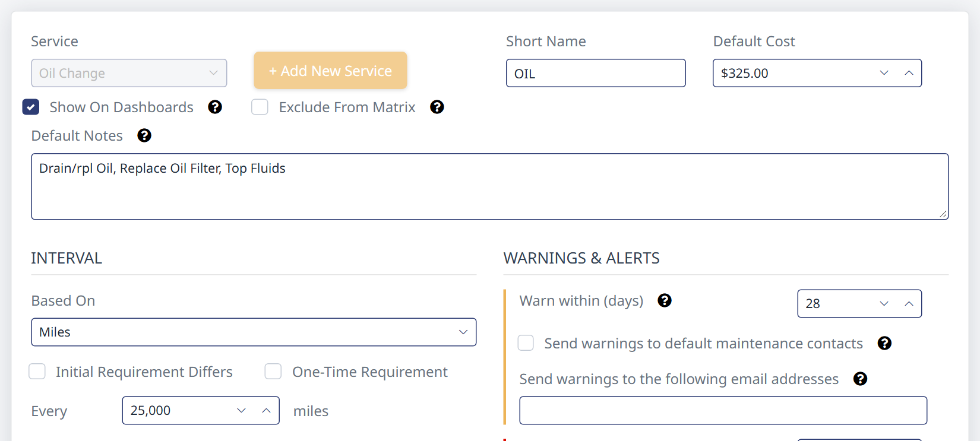Grab the Default Notes resize handle
This screenshot has height=441, width=980.
click(943, 214)
